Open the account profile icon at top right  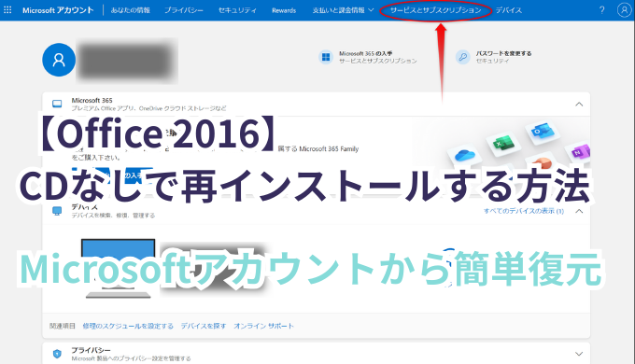pos(624,10)
